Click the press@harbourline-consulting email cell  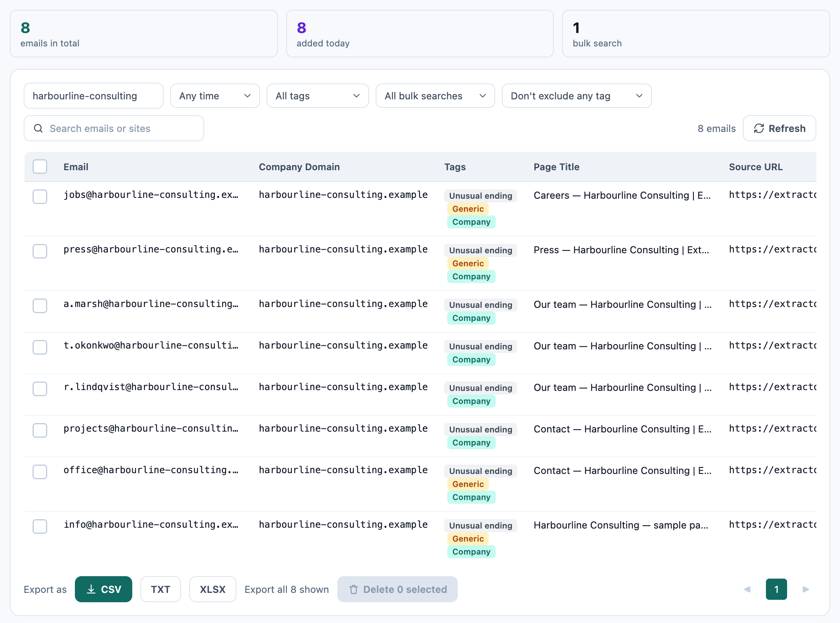[x=151, y=250]
